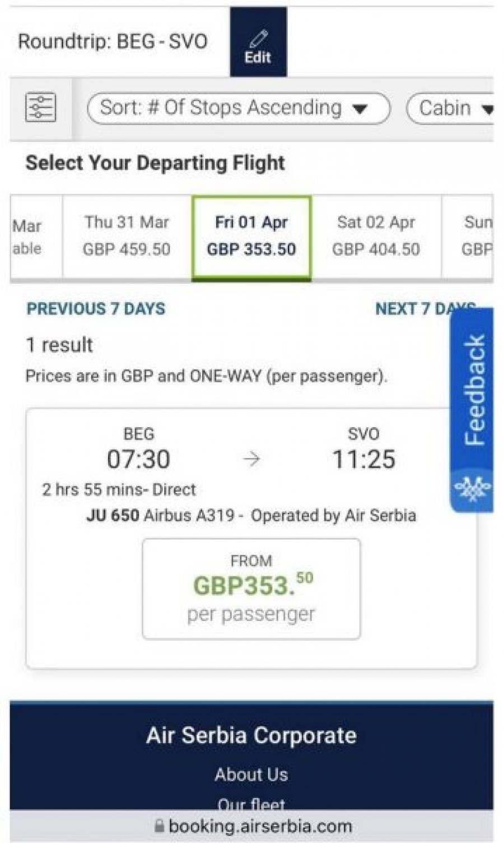Go to PREVIOUS 7 DAYS
This screenshot has height=843, width=504.
click(x=96, y=309)
